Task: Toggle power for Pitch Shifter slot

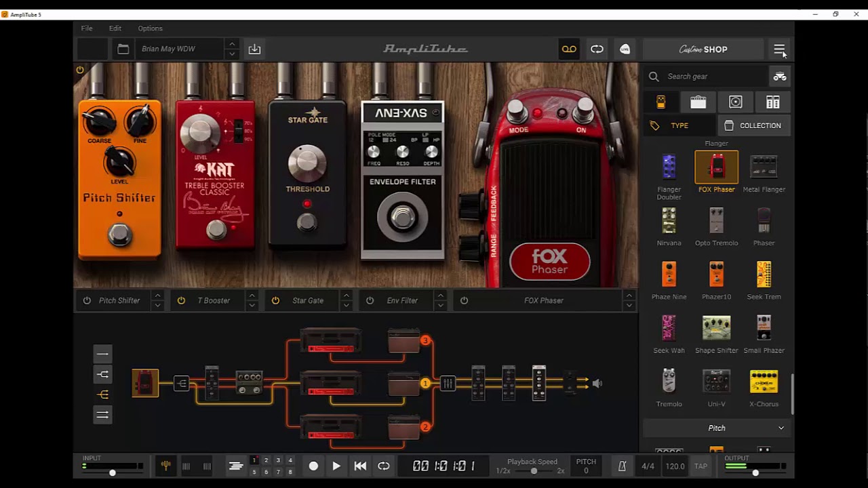Action: (x=87, y=300)
